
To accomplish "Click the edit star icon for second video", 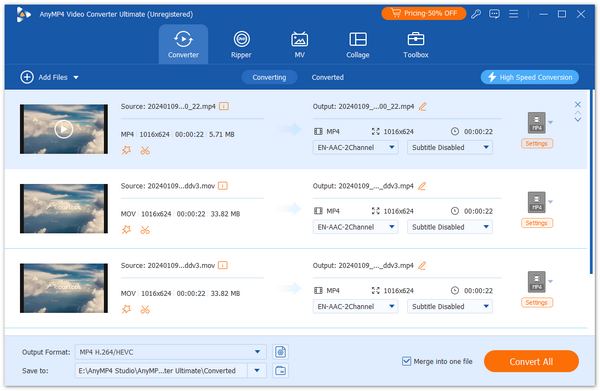I will [x=126, y=230].
